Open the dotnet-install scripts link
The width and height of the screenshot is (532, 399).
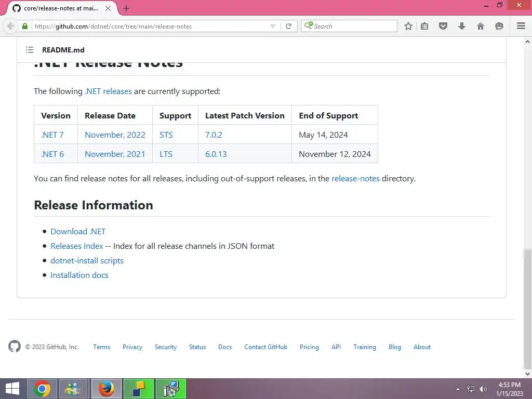(87, 261)
